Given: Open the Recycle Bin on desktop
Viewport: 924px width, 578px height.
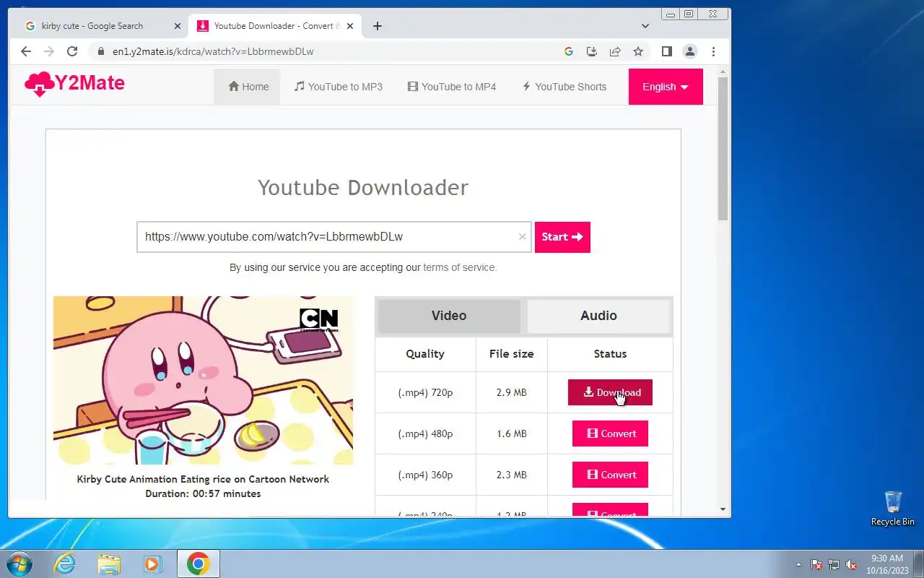Looking at the screenshot, I should pos(893,508).
